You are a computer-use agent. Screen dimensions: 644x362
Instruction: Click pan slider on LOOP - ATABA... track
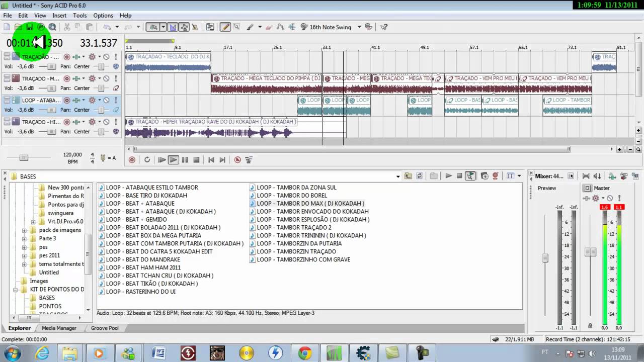click(101, 110)
